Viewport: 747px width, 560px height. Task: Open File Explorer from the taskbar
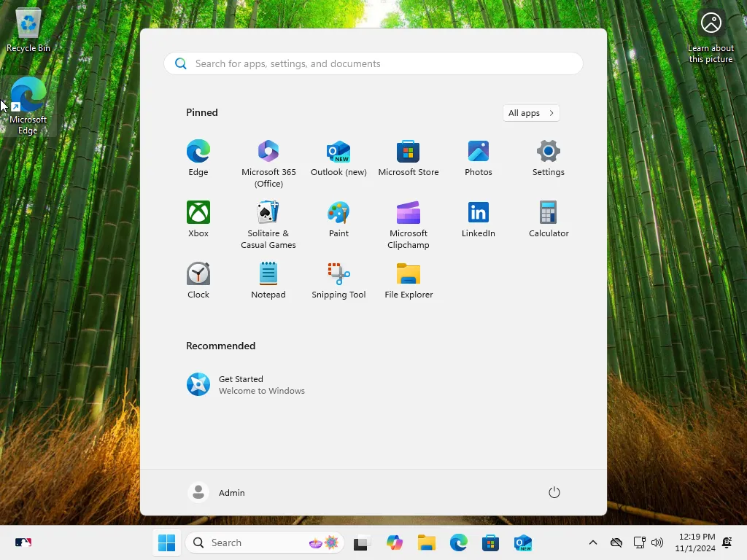pos(426,542)
